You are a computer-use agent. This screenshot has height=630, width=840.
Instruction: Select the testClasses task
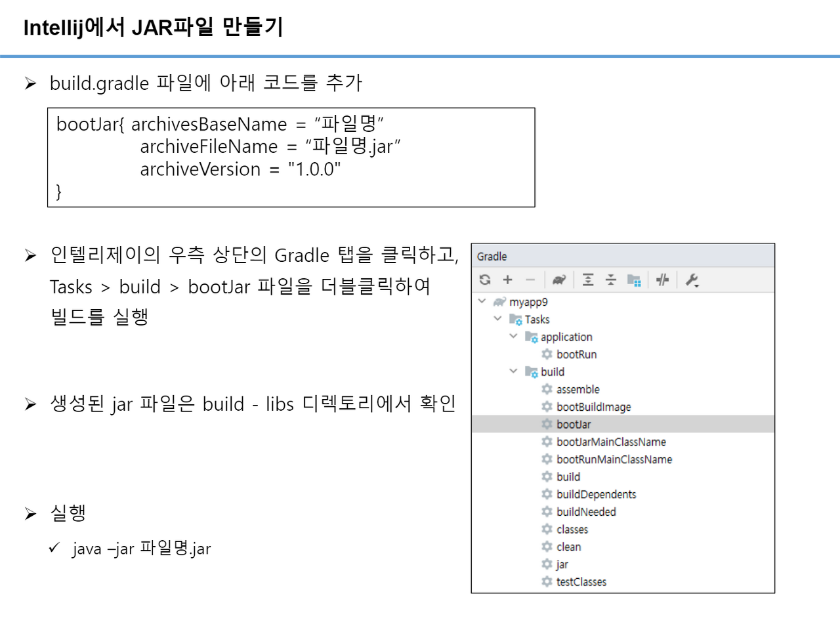[x=623, y=581]
